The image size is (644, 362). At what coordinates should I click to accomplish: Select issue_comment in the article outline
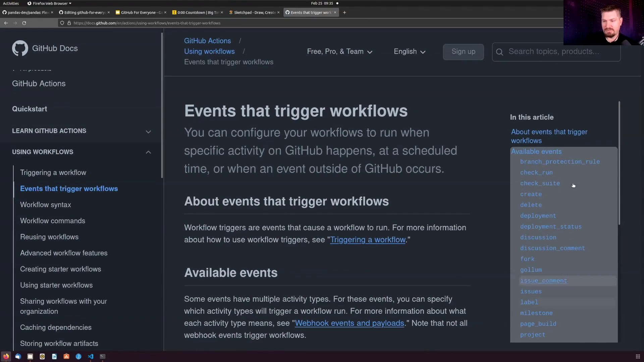[543, 281]
